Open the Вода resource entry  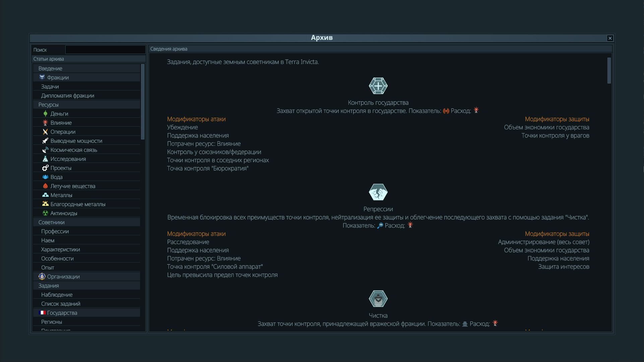click(56, 177)
